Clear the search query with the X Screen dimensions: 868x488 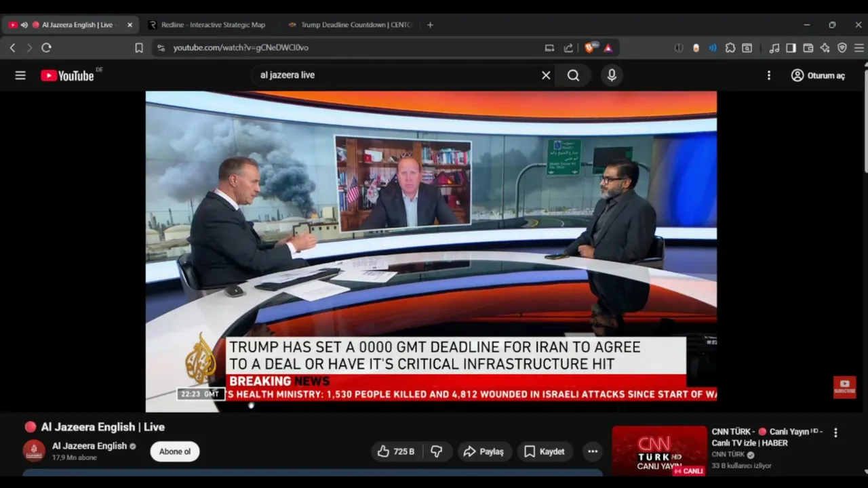point(546,75)
